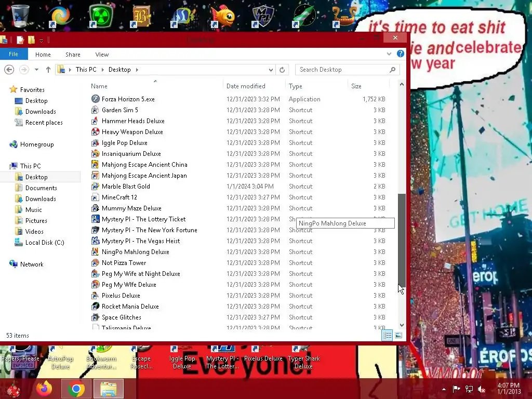Select Marble Blast Gold shortcut icon
The image size is (532, 399).
[x=96, y=187]
